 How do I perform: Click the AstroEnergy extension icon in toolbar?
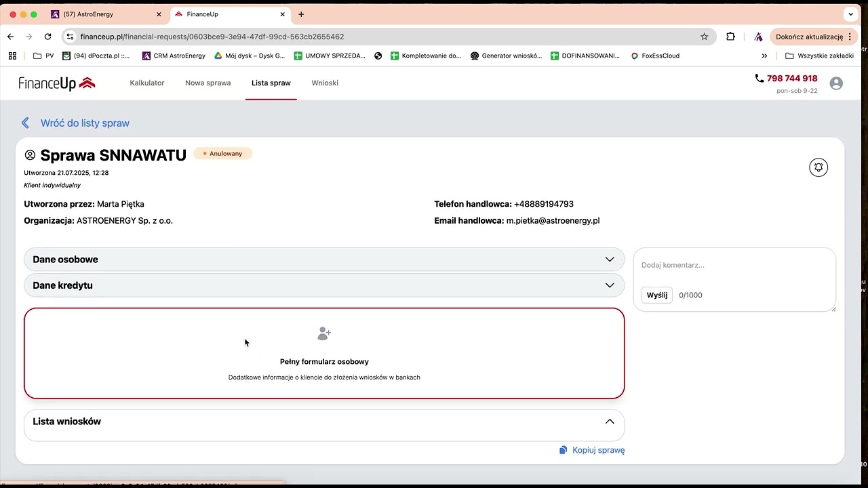[x=758, y=37]
